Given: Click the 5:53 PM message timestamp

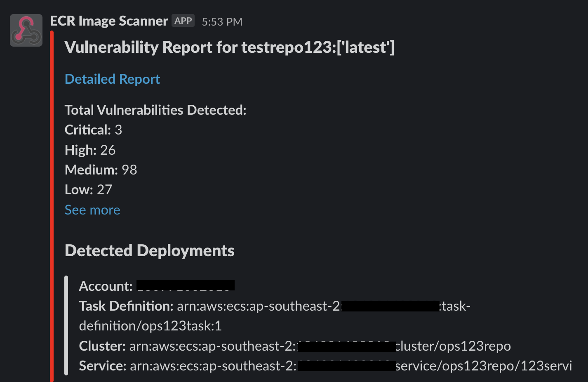Looking at the screenshot, I should coord(222,22).
